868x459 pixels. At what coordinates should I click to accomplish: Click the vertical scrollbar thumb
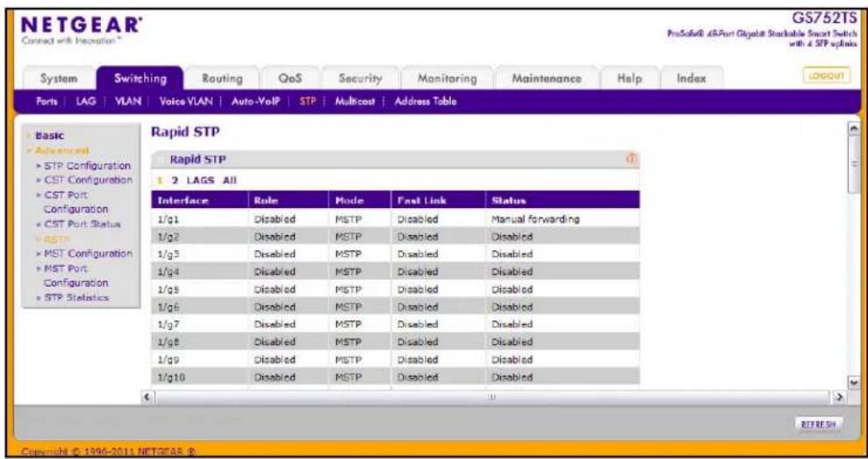[x=852, y=165]
